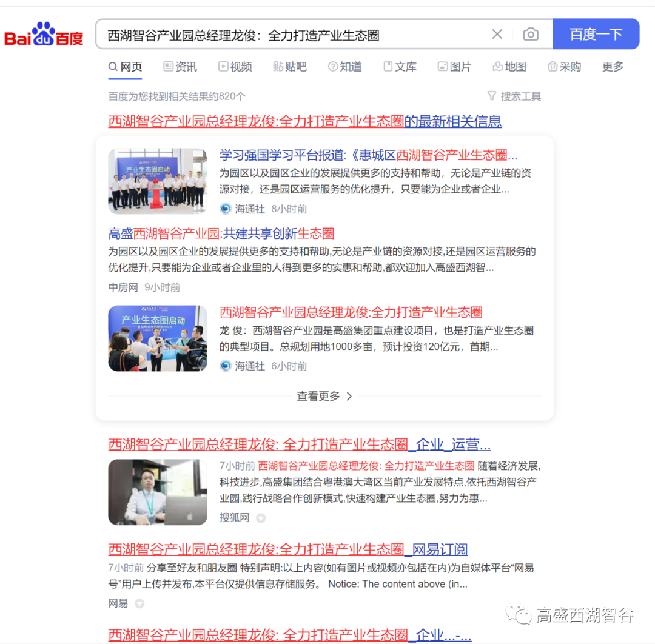Open Baidu image search via camera icon
Screen dimensions: 655x644
(531, 35)
